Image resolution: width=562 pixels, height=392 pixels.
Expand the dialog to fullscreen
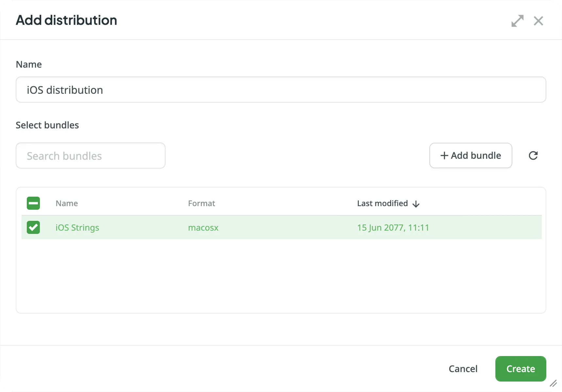click(517, 21)
